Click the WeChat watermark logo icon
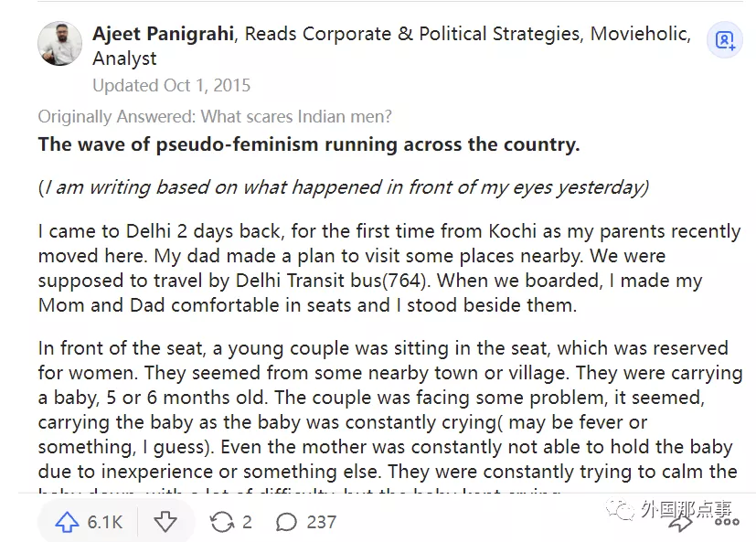 pyautogui.click(x=623, y=509)
